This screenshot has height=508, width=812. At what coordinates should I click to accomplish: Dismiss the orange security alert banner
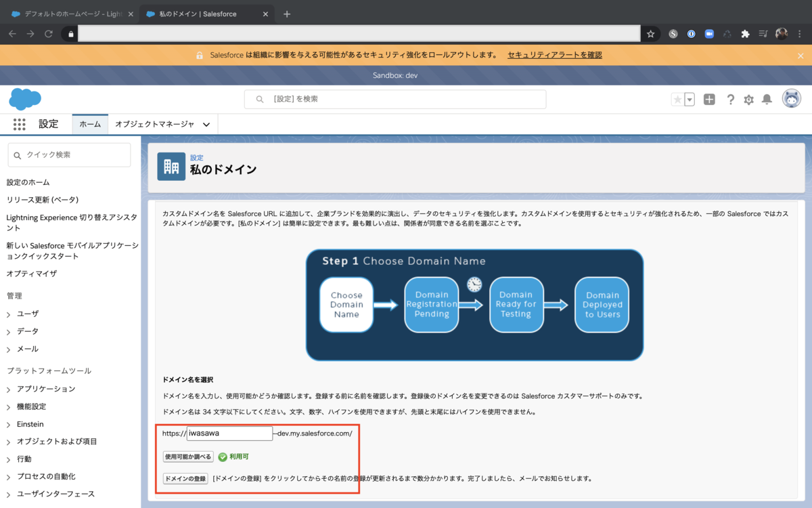pos(800,56)
